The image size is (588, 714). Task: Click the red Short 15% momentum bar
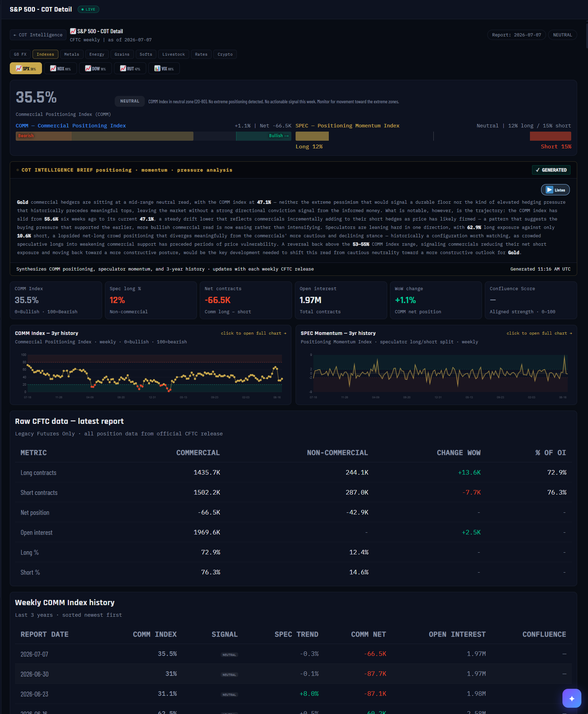551,136
